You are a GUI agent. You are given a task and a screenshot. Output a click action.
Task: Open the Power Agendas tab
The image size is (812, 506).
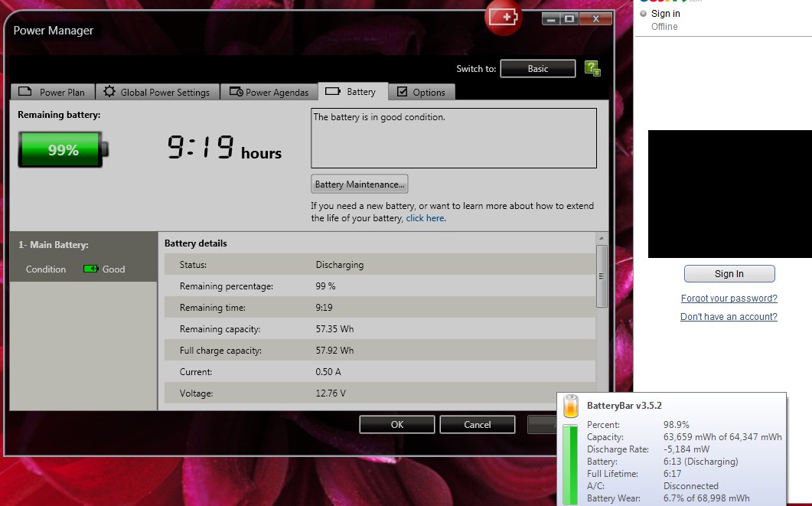click(x=269, y=92)
